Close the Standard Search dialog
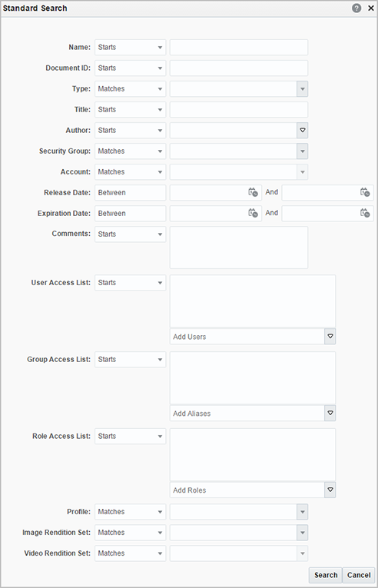 370,8
